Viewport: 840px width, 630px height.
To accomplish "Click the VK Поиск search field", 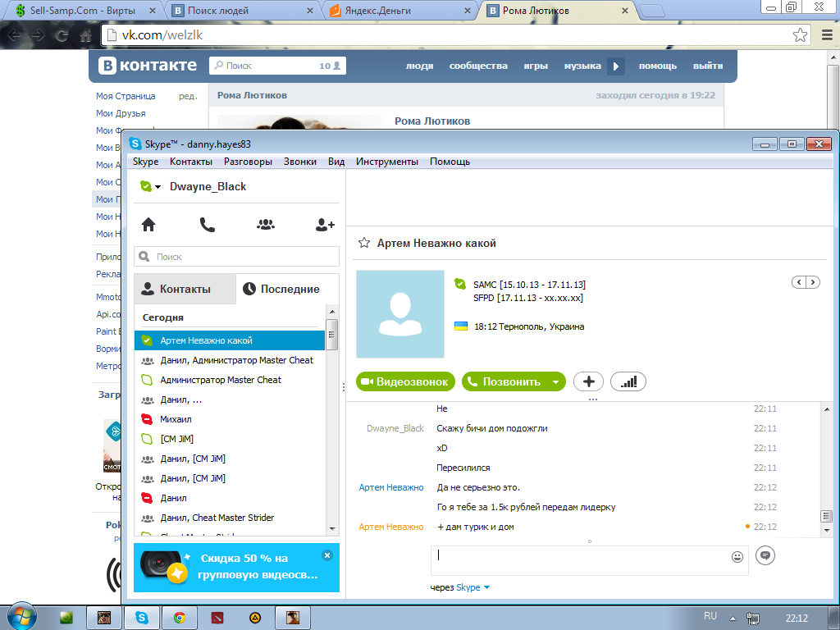I will pyautogui.click(x=277, y=66).
